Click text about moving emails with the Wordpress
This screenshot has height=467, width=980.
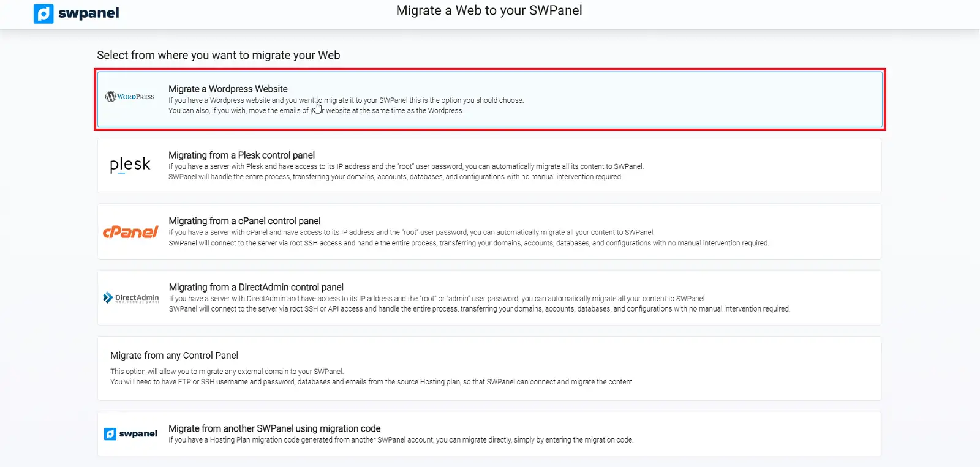[316, 111]
